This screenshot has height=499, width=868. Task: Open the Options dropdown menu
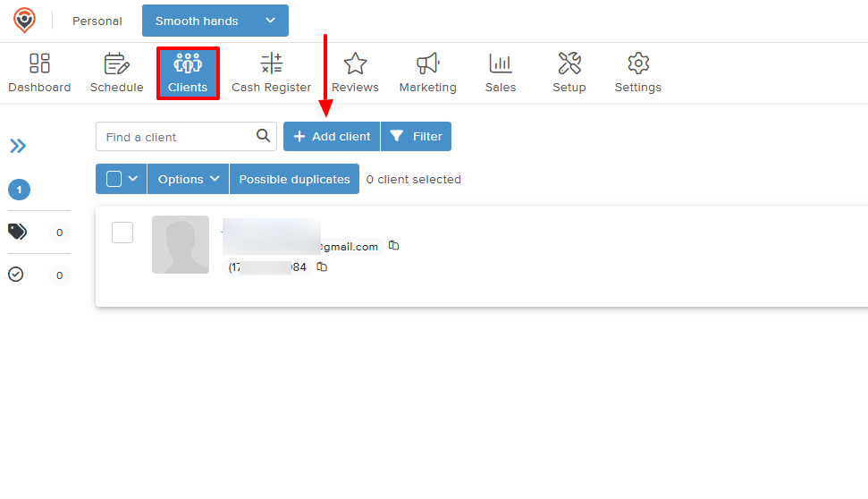(188, 179)
